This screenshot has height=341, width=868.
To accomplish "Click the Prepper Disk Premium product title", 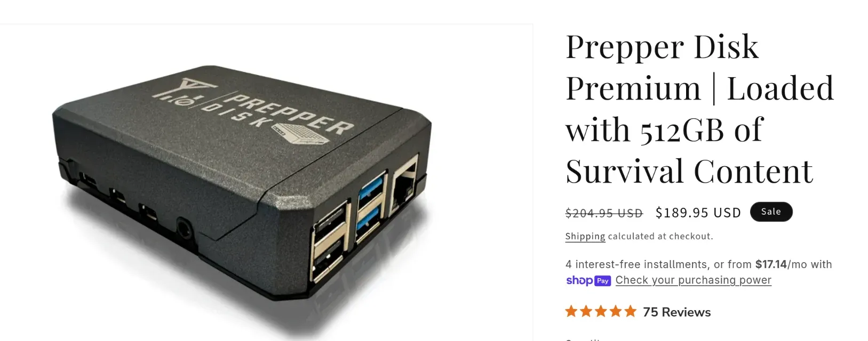I will click(x=699, y=109).
